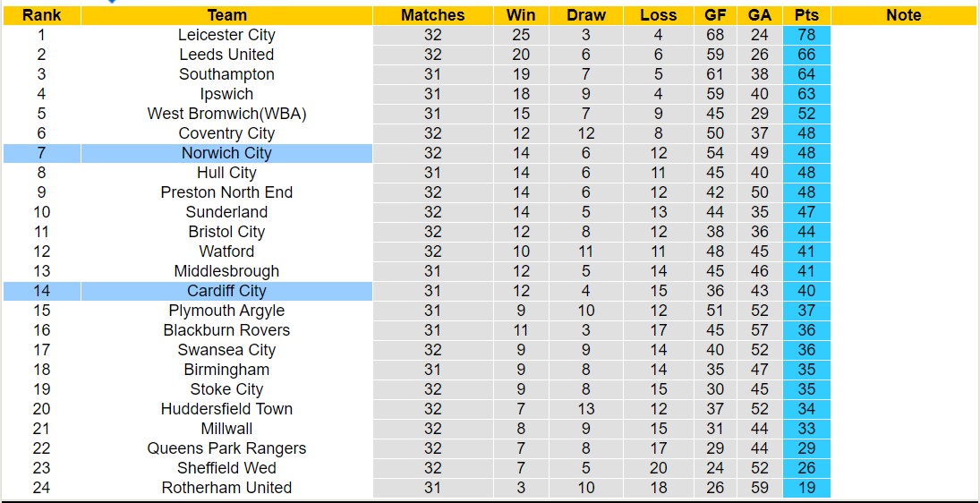Open West Bromwich(WBA) team entry
Viewport: 980px width, 503px height.
pyautogui.click(x=226, y=114)
